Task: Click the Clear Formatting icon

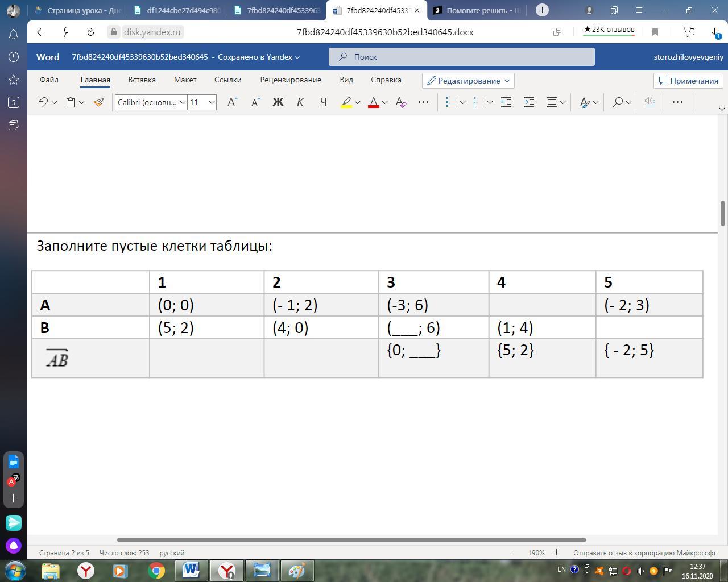Action: [x=400, y=102]
